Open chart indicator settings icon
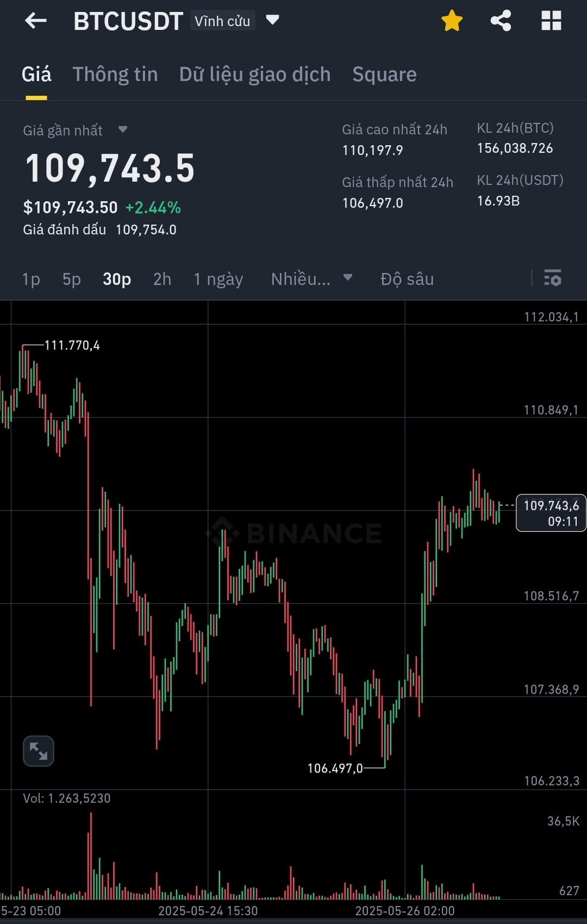 [x=553, y=278]
